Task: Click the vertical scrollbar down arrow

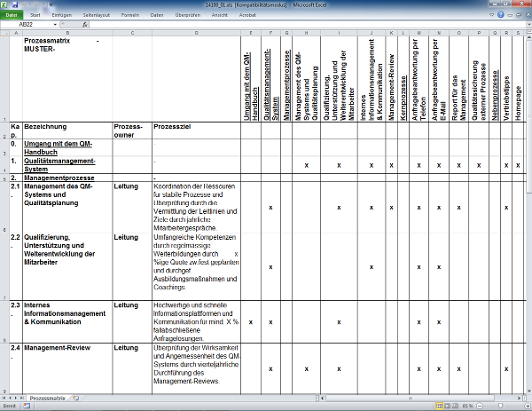Action: 528,392
